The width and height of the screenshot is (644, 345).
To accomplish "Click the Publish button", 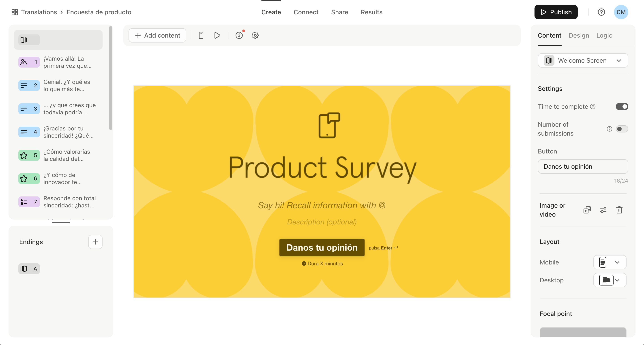I will (556, 12).
